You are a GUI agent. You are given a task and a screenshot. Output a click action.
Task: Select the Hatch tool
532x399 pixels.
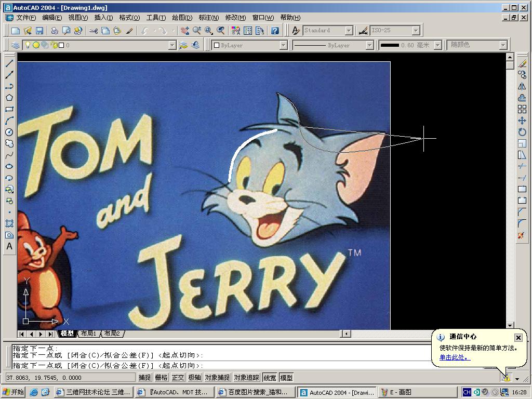9,223
